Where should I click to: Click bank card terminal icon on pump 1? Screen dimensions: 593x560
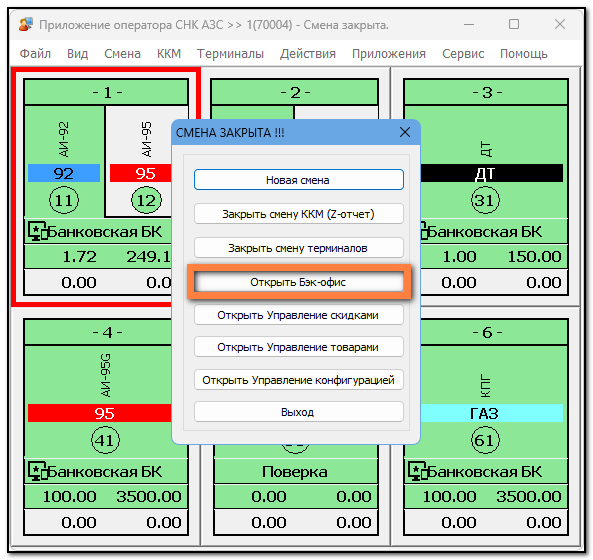[37, 231]
